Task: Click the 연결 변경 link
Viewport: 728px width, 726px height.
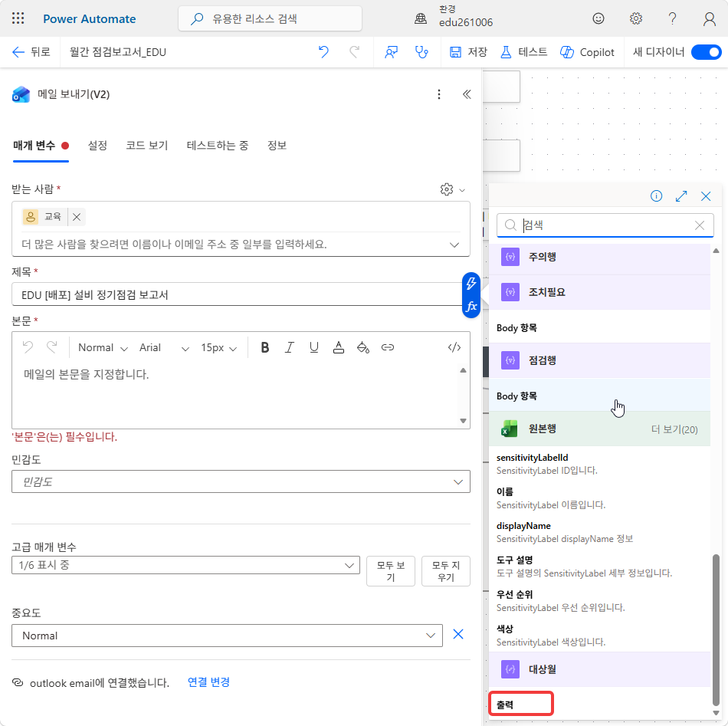Action: click(208, 682)
